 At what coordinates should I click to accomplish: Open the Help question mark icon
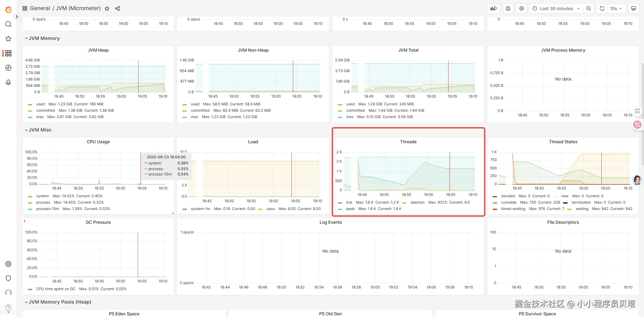click(8, 308)
